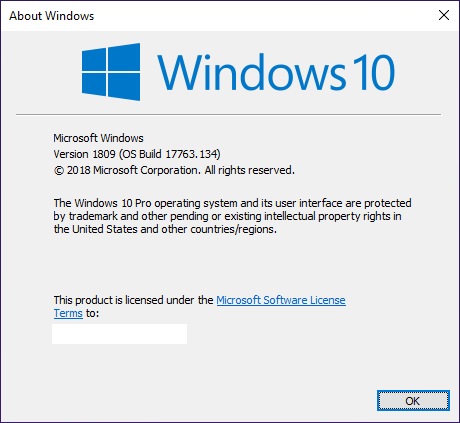Click the OK button
The width and height of the screenshot is (460, 423).
413,400
